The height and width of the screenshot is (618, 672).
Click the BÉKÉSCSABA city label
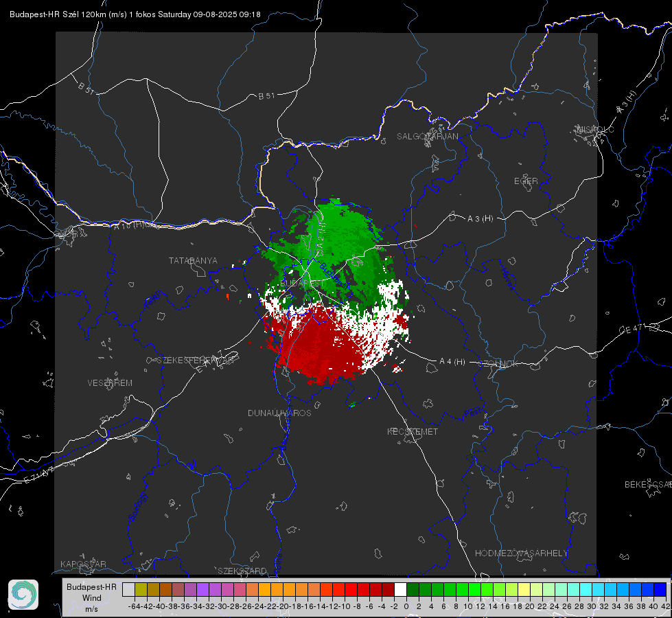coord(648,484)
